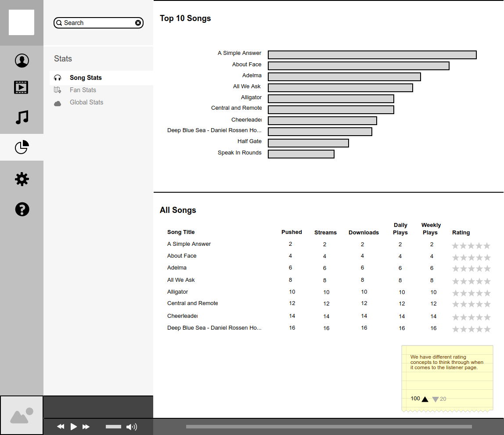Click the All We Ask chart bar
Viewport: 504px width, 435px height.
tap(340, 88)
